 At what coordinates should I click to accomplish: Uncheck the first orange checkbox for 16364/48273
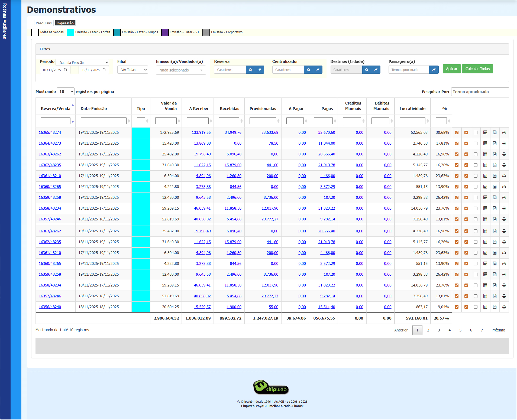pyautogui.click(x=457, y=144)
